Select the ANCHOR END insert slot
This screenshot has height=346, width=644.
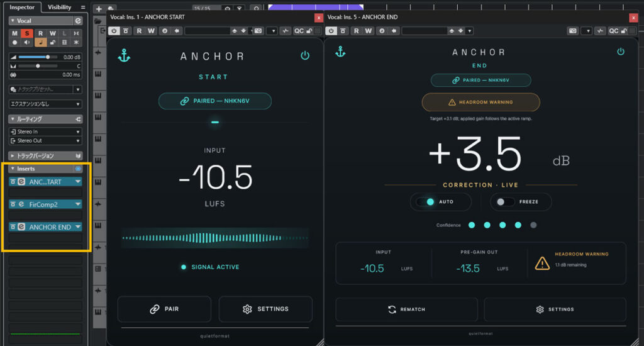(50, 227)
